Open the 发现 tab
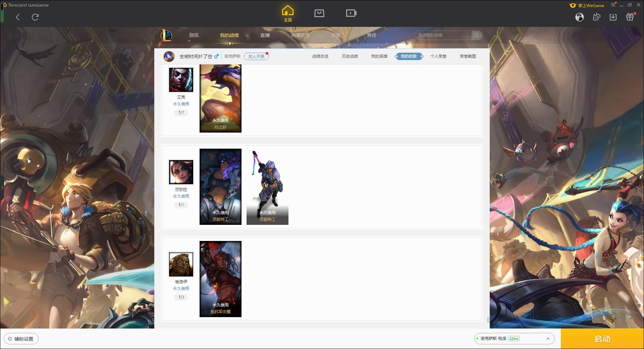Screen dimensions: 644x349 pyautogui.click(x=336, y=35)
